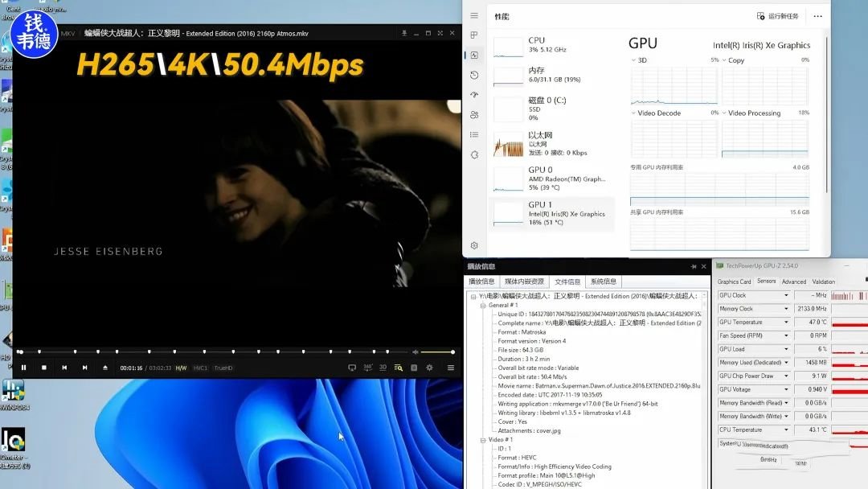Collapse the Video # 1 tree node
This screenshot has height=489, width=868.
[x=483, y=440]
